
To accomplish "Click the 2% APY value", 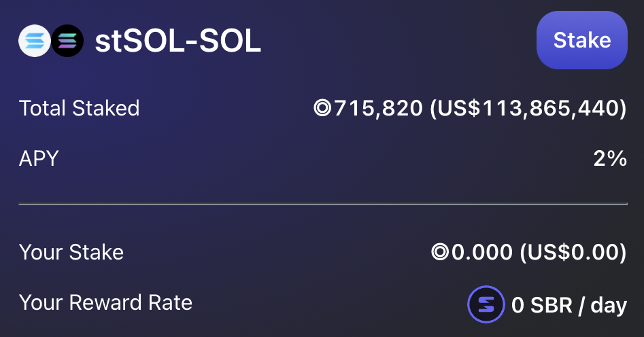I will (x=609, y=159).
